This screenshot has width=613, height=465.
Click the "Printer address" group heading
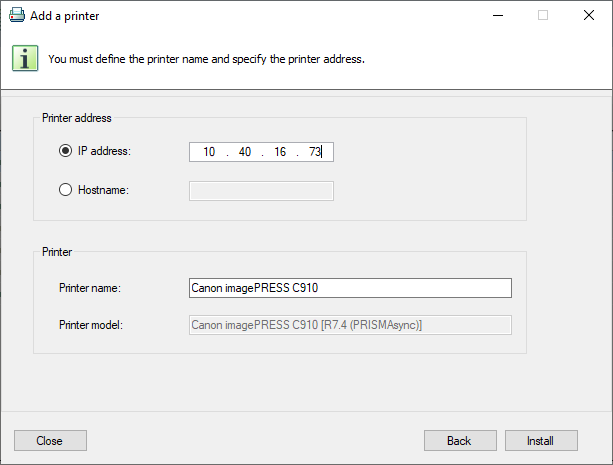click(x=77, y=118)
